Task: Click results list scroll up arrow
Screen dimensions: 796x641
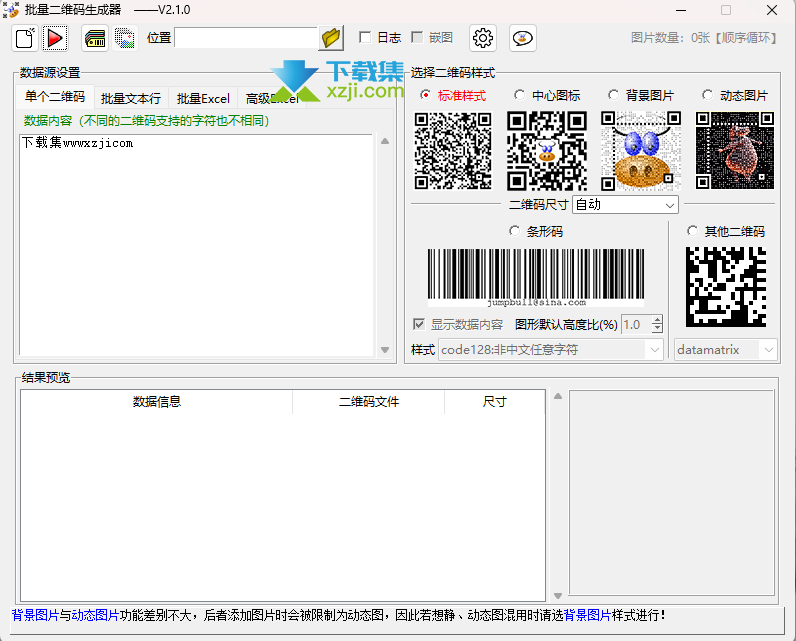Action: pyautogui.click(x=558, y=396)
